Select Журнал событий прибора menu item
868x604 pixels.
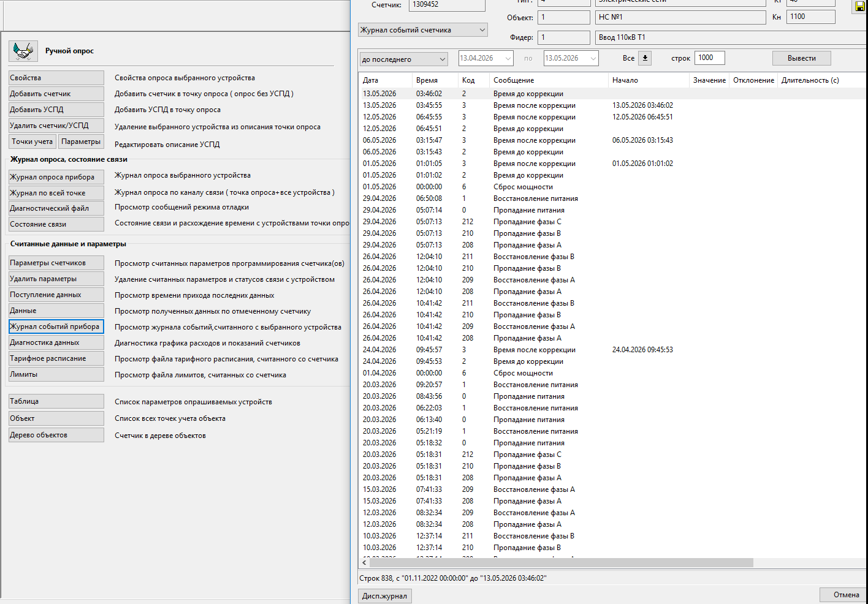pyautogui.click(x=56, y=327)
